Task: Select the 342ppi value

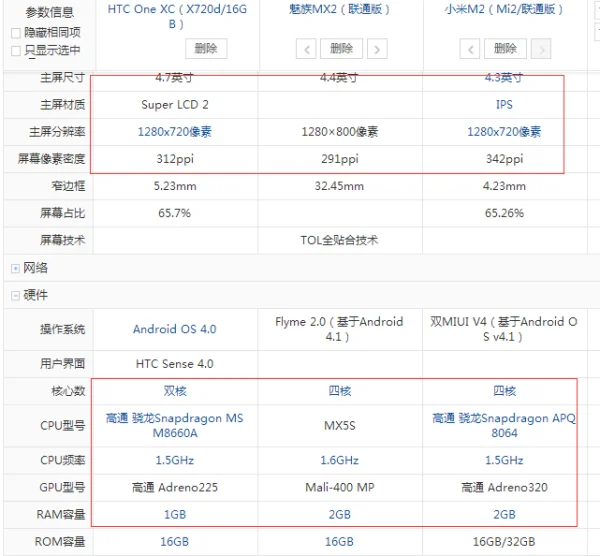Action: pyautogui.click(x=504, y=159)
